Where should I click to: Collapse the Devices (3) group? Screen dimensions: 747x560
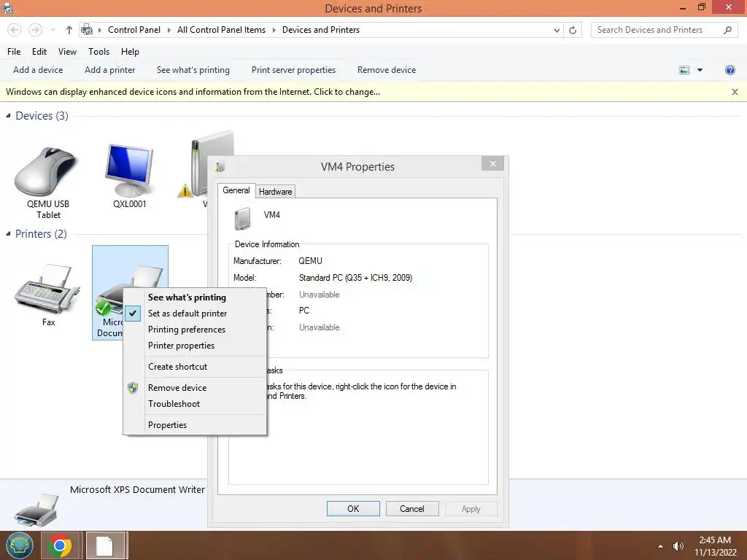click(x=8, y=116)
